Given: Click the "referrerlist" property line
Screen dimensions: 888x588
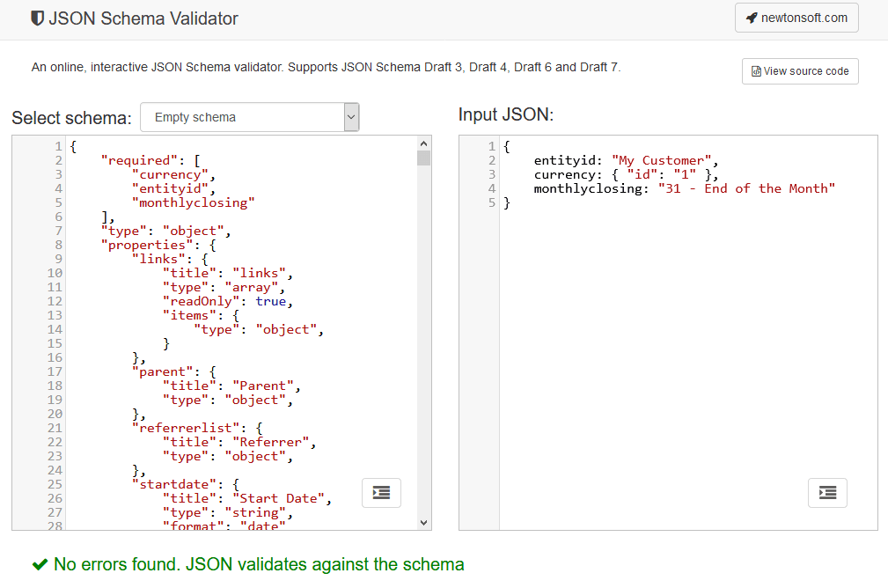Looking at the screenshot, I should [197, 429].
